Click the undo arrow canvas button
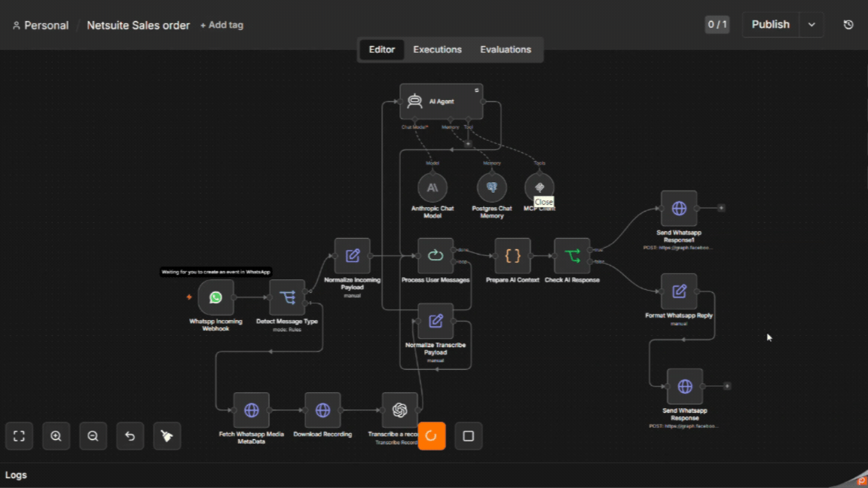 coord(130,436)
